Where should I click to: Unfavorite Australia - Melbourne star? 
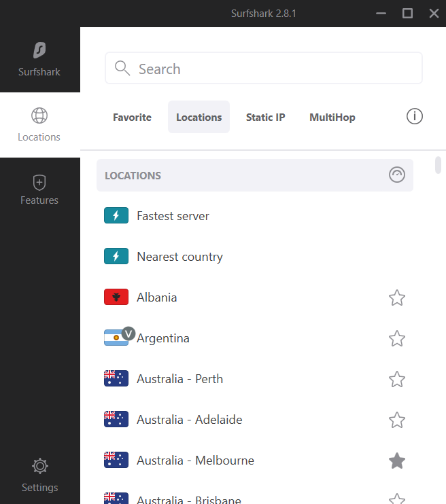tap(397, 461)
